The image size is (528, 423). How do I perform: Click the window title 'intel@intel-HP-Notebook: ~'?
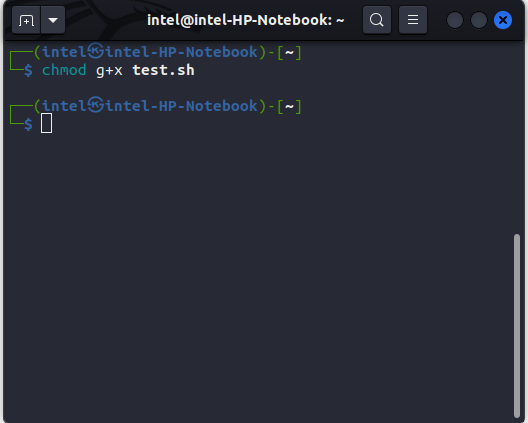(245, 20)
